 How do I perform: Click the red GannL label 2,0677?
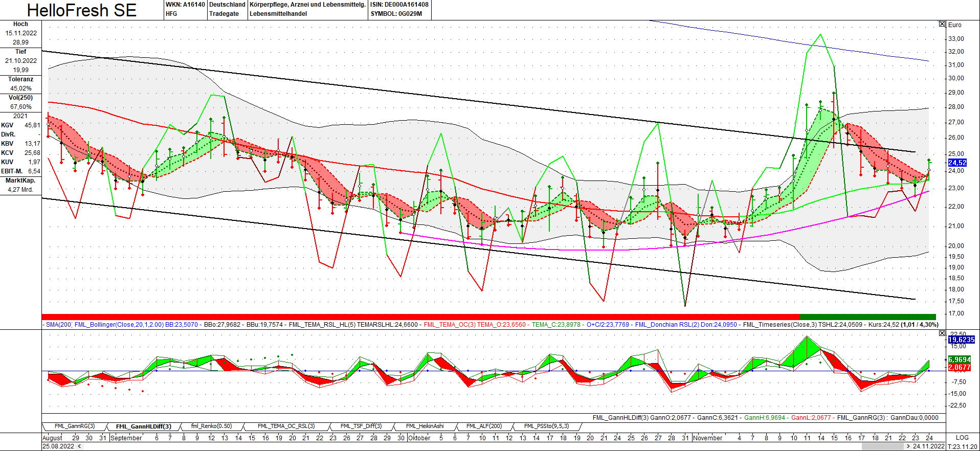pyautogui.click(x=960, y=367)
